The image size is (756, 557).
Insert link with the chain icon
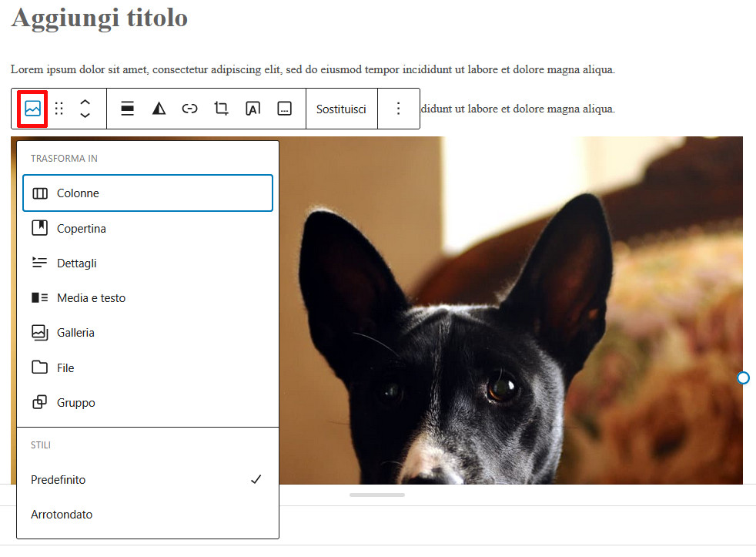tap(190, 109)
